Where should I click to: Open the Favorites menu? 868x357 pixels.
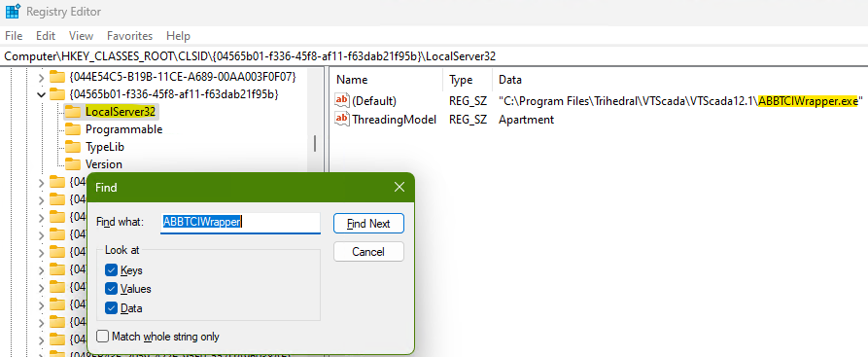pyautogui.click(x=129, y=36)
